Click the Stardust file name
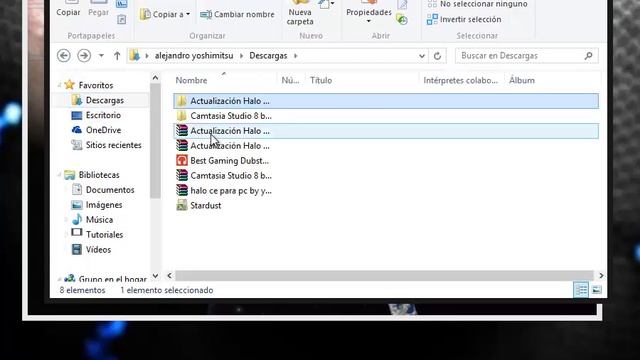This screenshot has width=640, height=360. [206, 205]
